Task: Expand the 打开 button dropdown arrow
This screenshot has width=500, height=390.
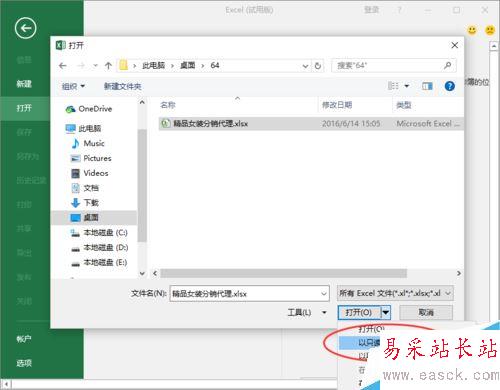Action: pyautogui.click(x=385, y=313)
